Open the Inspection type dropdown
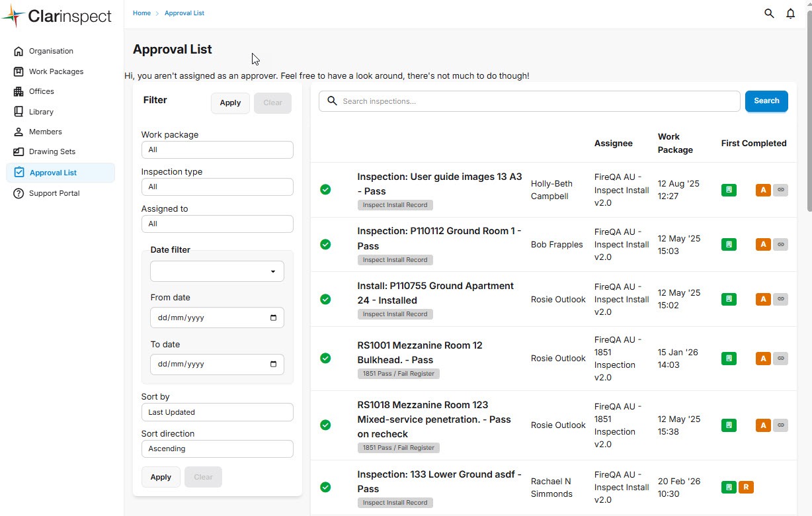The height and width of the screenshot is (516, 812). coord(217,187)
